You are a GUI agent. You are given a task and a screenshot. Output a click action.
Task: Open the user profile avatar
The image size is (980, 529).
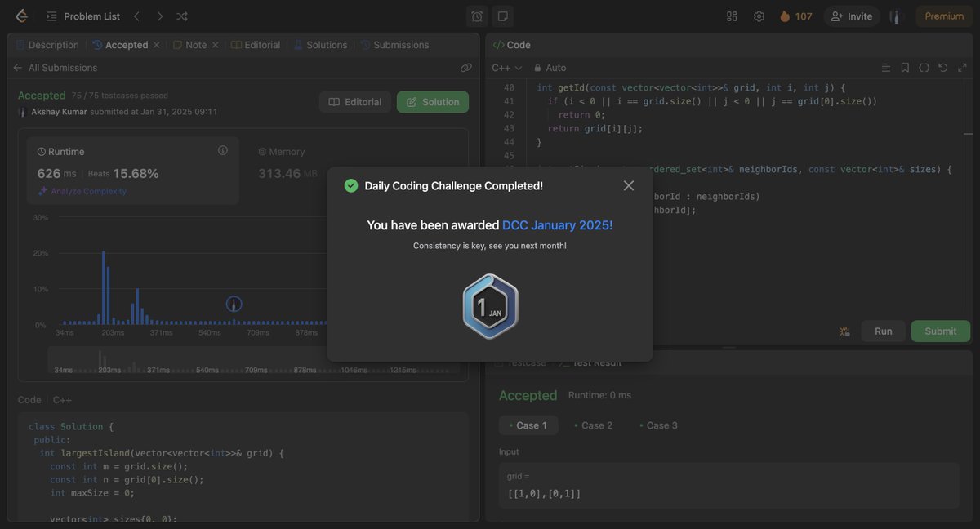point(896,16)
